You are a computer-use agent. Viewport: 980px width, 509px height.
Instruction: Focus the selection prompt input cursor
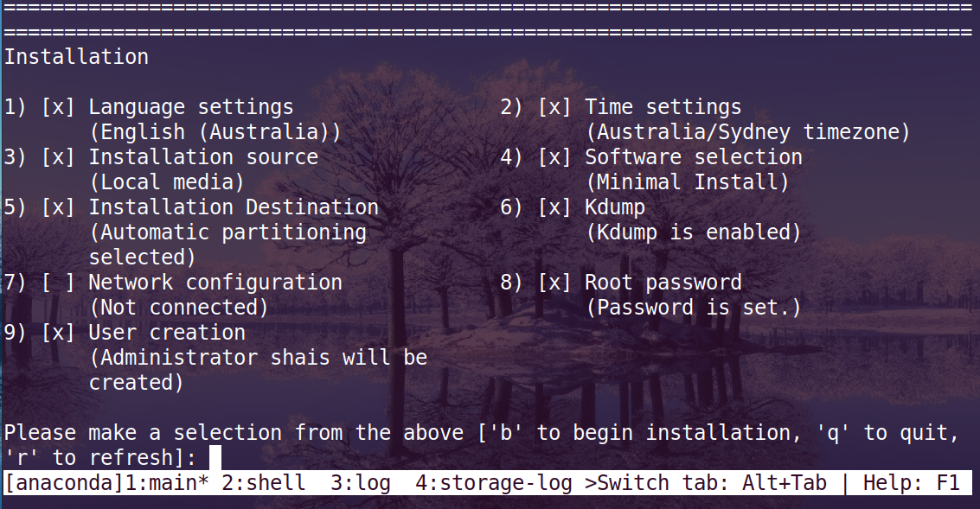pos(215,457)
